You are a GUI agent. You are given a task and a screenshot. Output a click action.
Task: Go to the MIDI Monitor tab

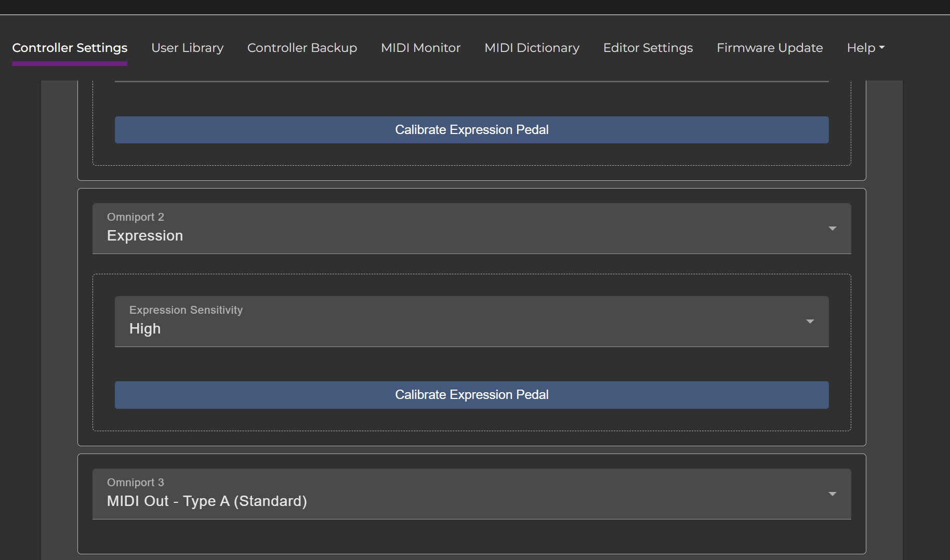pos(420,48)
